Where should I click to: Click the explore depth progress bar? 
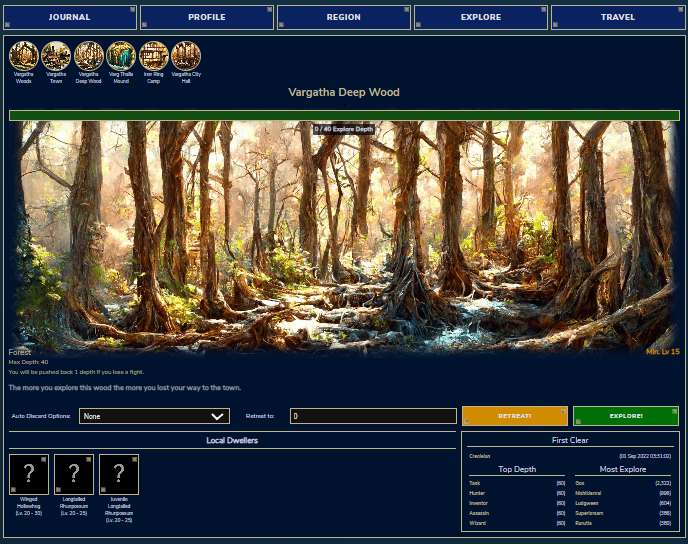click(343, 115)
